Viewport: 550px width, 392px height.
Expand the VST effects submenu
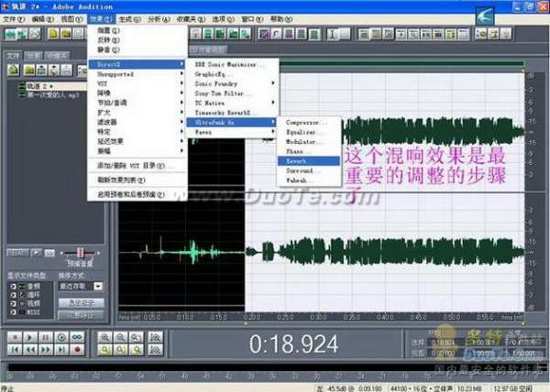(x=137, y=83)
